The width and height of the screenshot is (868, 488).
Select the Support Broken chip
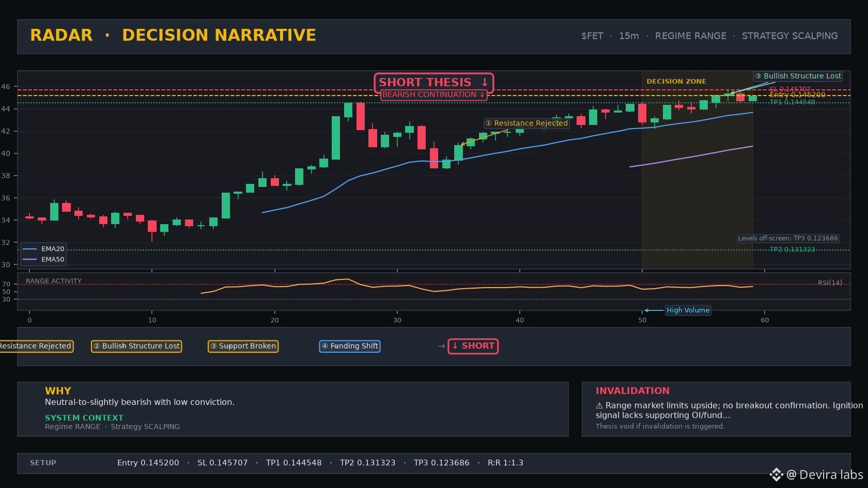243,346
